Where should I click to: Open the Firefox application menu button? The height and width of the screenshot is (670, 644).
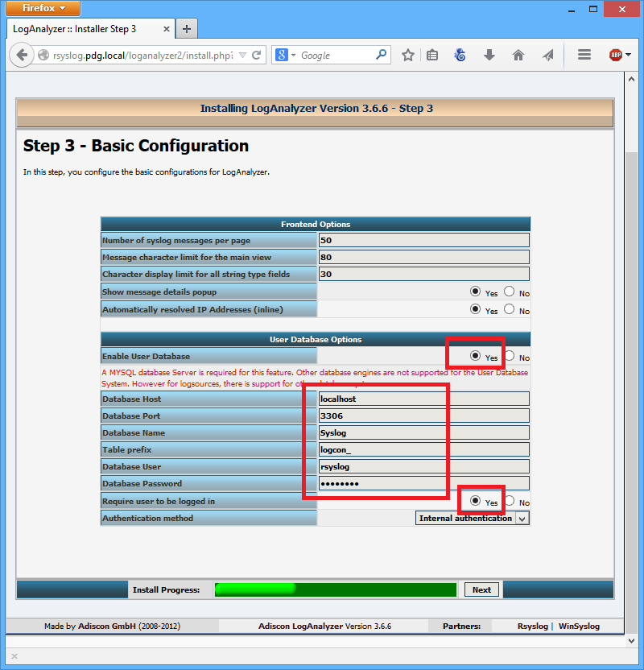(x=43, y=8)
